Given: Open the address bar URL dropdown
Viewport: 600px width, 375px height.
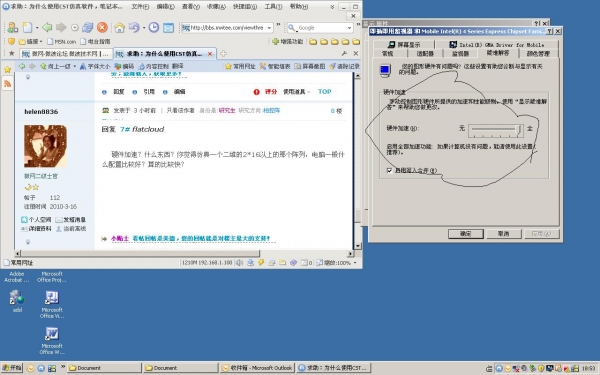Looking at the screenshot, I should point(269,28).
